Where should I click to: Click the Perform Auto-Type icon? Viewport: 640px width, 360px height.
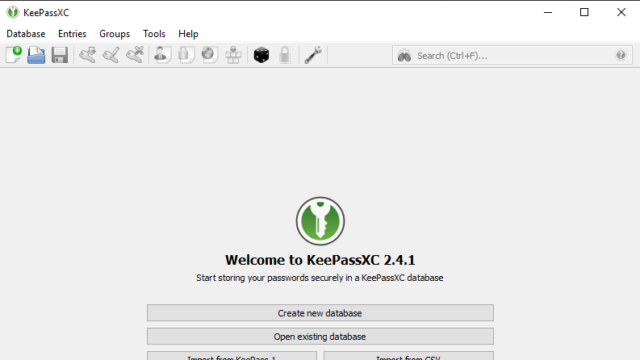(x=233, y=55)
